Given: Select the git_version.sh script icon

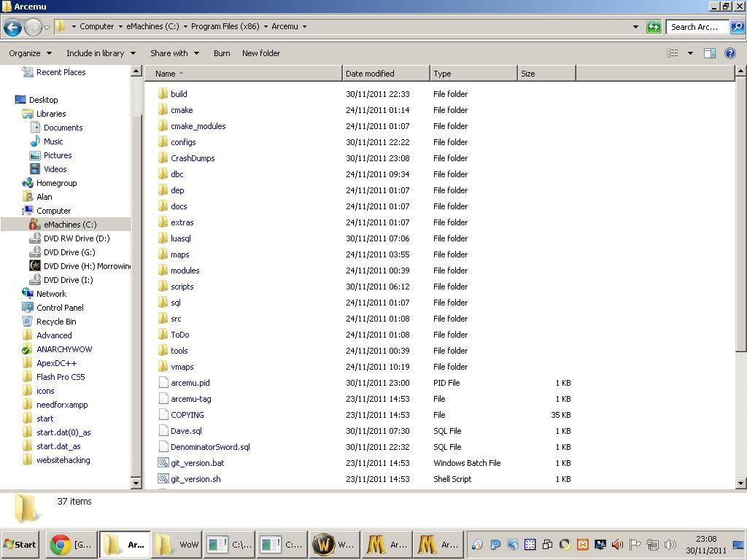Looking at the screenshot, I should [x=163, y=479].
